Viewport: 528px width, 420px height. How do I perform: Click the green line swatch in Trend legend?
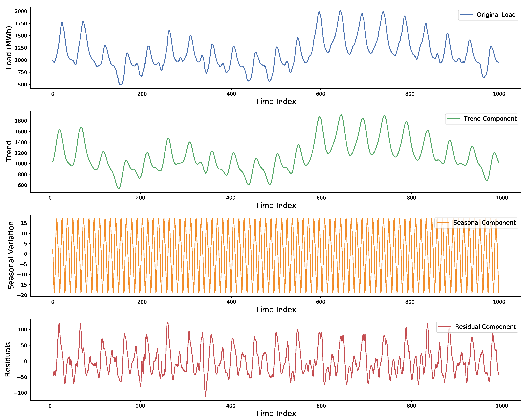click(x=453, y=119)
